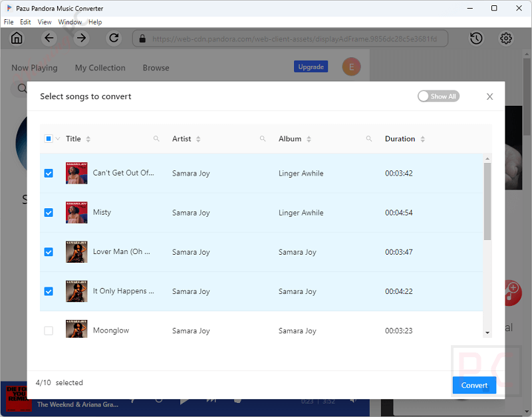Click Misty album cover thumbnail
This screenshot has width=532, height=417.
(x=76, y=212)
